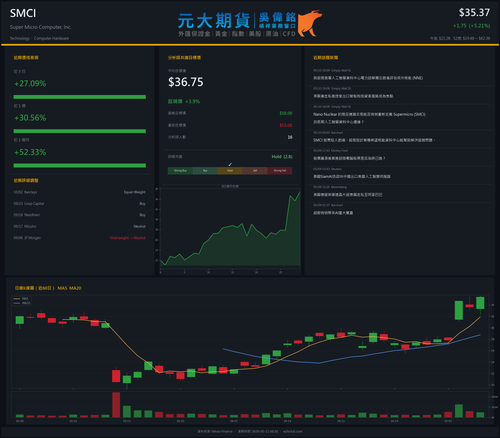The width and height of the screenshot is (500, 438).
Task: Click the Mizuho rating row
Action: pyautogui.click(x=80, y=226)
